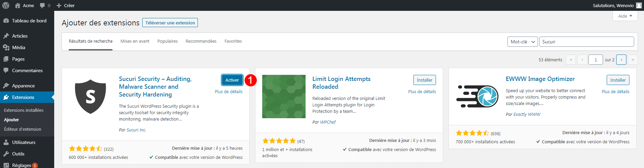644x168 pixels.
Task: Go to next results page arrow
Action: pyautogui.click(x=621, y=60)
